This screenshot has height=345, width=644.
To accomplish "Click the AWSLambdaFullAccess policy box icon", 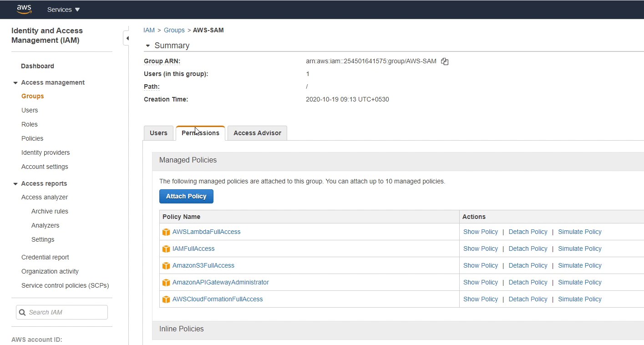I will point(166,232).
